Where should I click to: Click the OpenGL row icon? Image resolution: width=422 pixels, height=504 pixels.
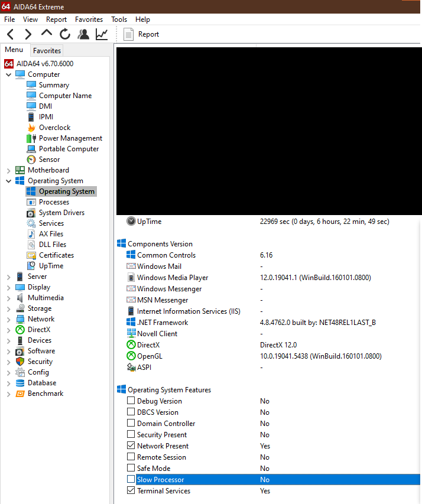click(x=131, y=356)
